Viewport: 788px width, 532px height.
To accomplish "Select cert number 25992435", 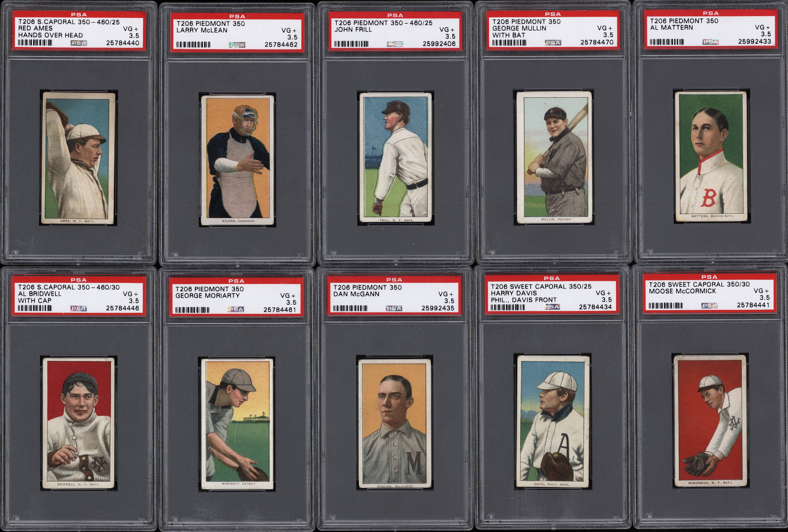I will point(438,308).
